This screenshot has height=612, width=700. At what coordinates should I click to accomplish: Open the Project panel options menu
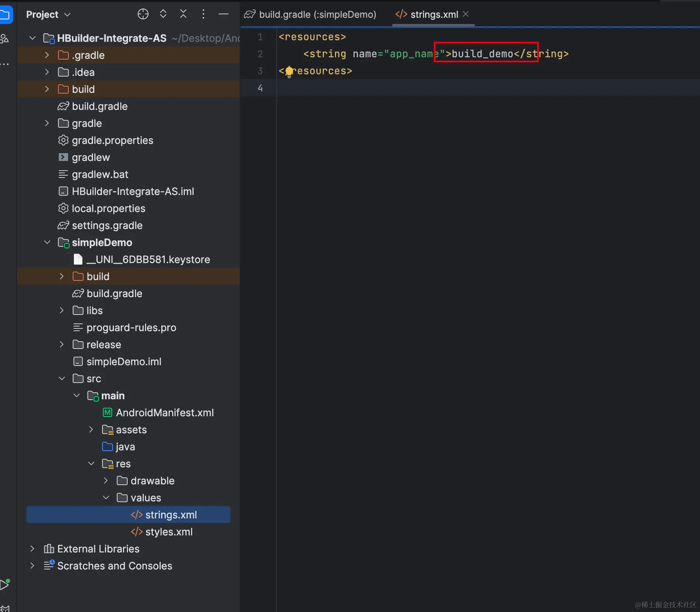[203, 14]
